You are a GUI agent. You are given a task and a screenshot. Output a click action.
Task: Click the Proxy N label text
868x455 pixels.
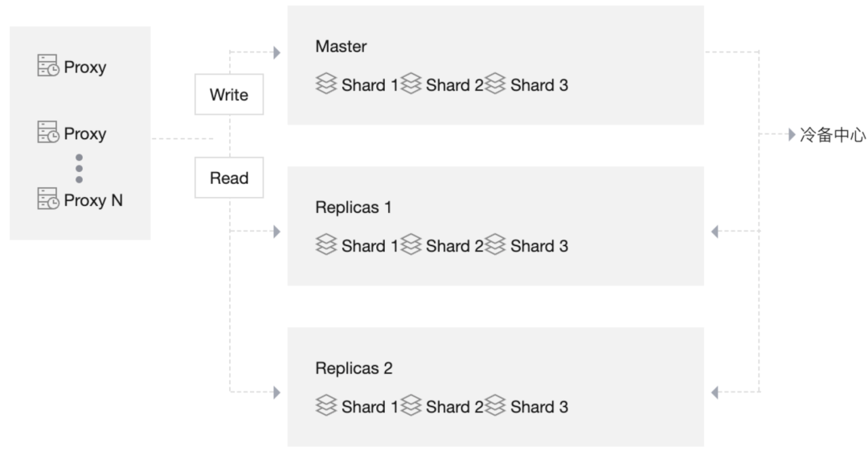(93, 200)
